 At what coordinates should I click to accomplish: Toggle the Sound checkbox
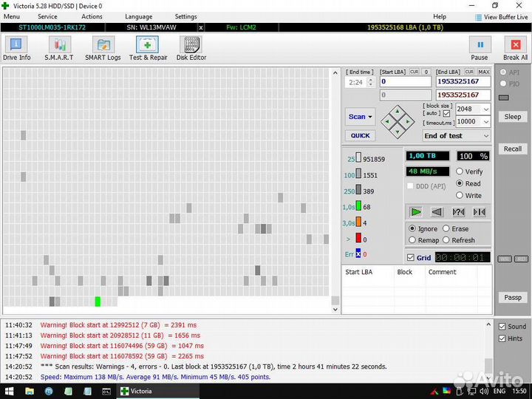[x=502, y=327]
